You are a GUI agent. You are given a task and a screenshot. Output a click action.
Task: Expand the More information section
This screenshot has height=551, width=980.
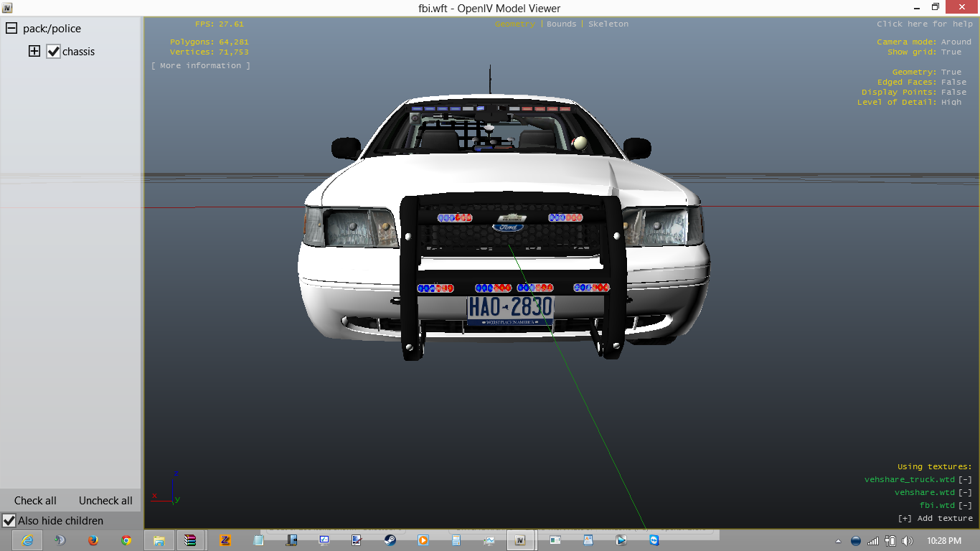click(x=201, y=65)
